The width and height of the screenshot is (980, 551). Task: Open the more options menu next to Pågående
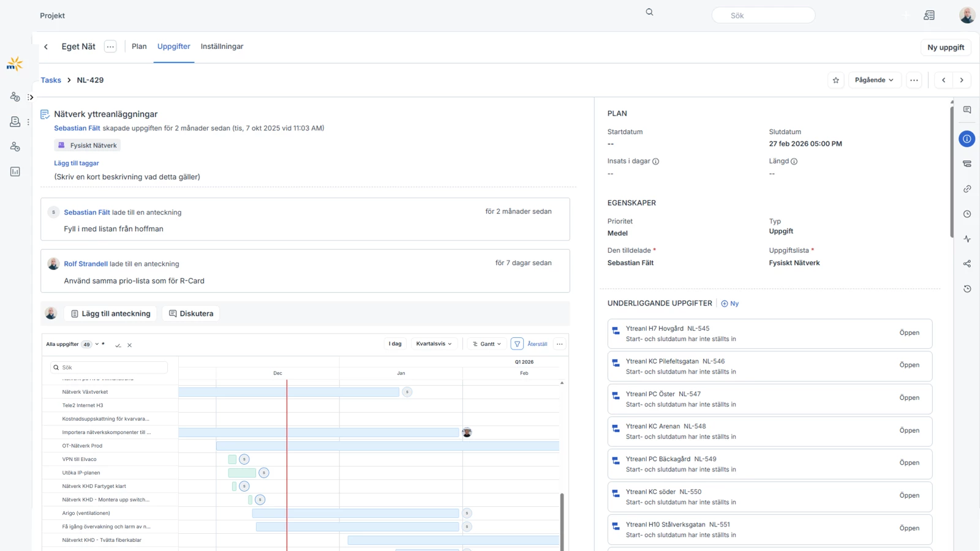[x=914, y=80]
